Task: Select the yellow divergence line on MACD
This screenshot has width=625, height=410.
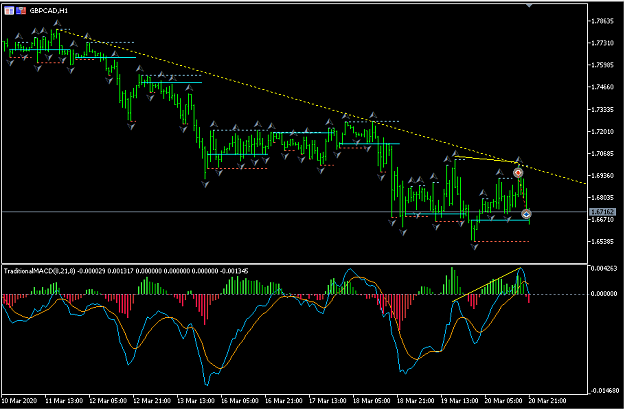Action: coord(487,284)
